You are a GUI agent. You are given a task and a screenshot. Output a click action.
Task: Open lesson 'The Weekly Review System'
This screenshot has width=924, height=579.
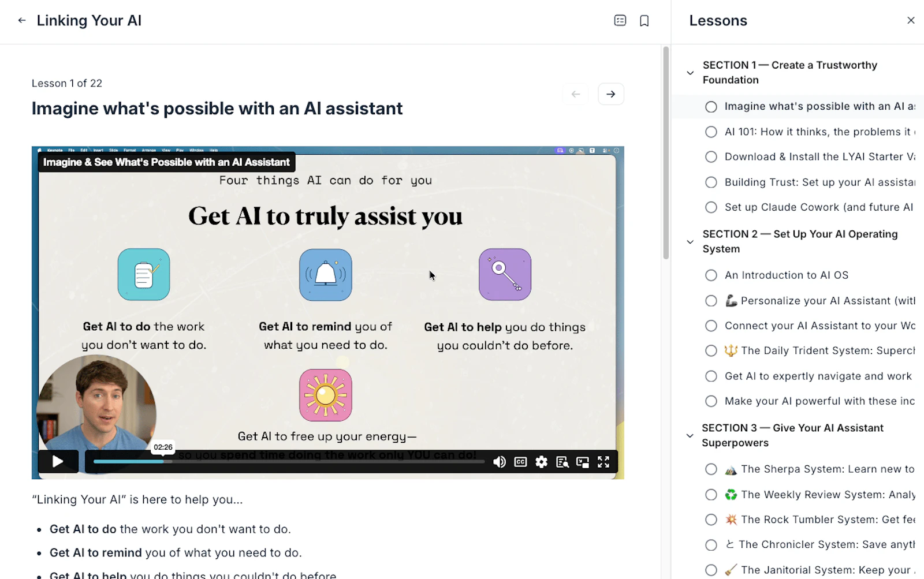(819, 495)
